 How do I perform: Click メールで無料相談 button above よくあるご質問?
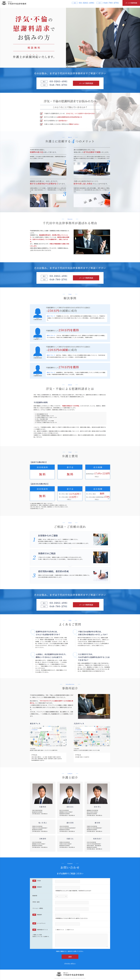(x=86, y=605)
